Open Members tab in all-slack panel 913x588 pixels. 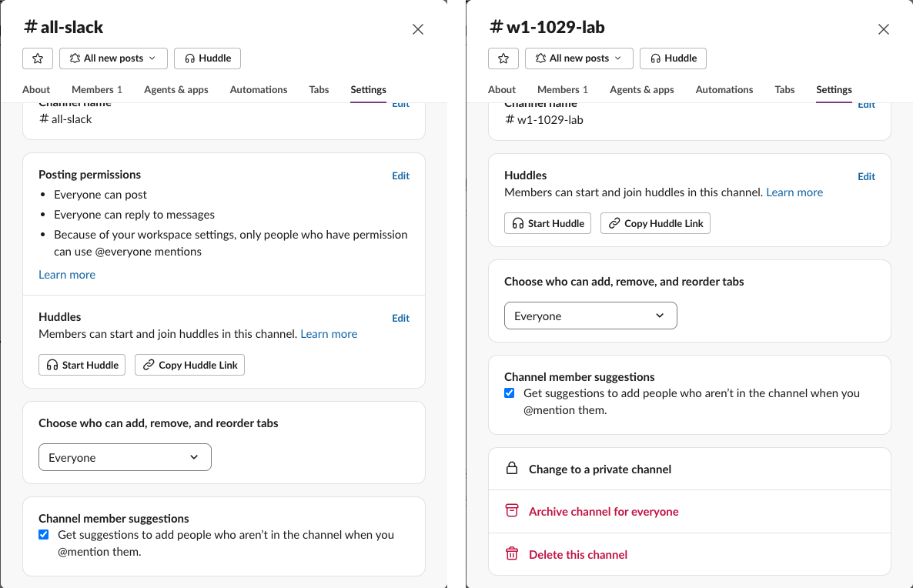97,89
